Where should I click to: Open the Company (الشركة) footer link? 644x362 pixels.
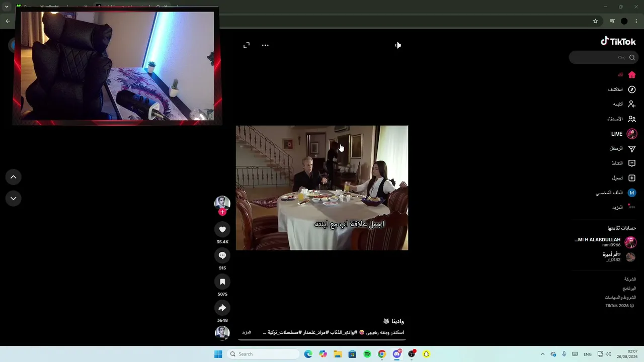(x=630, y=279)
